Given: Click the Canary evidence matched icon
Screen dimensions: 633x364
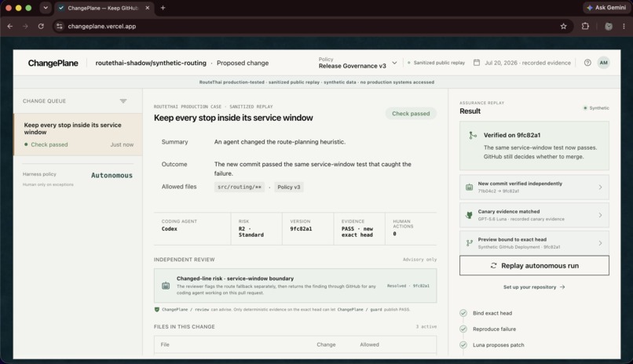Looking at the screenshot, I should tap(469, 215).
